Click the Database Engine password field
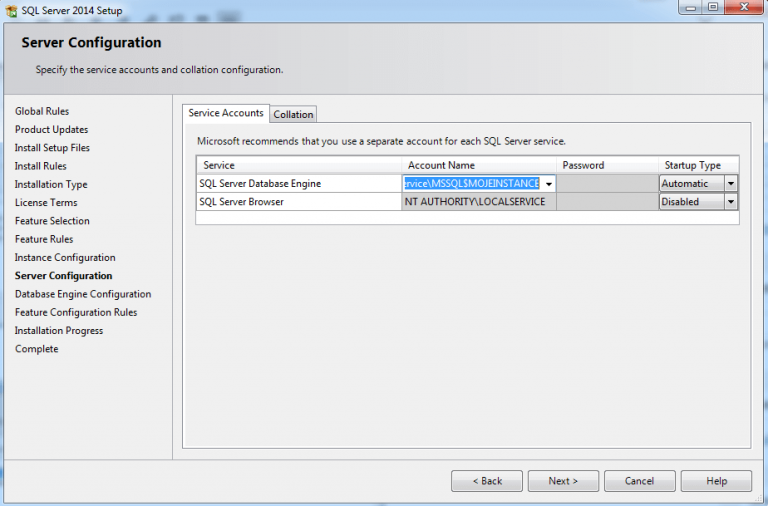 pos(607,184)
